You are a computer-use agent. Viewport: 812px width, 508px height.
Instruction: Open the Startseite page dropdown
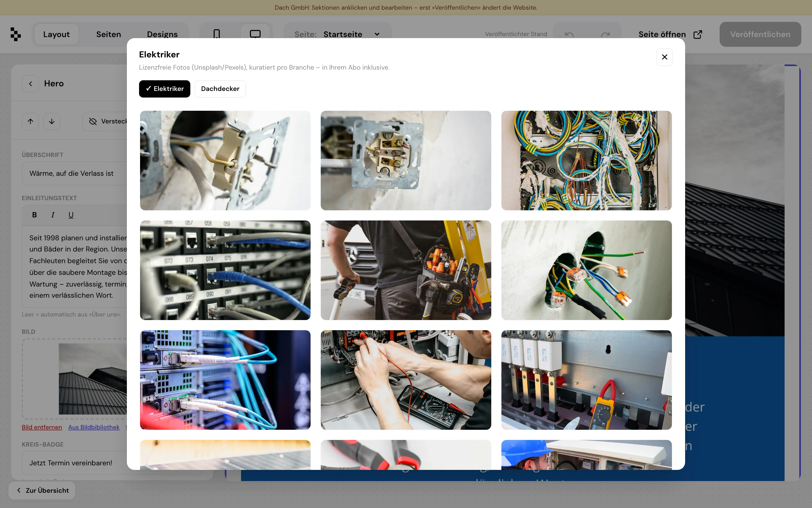click(x=337, y=34)
